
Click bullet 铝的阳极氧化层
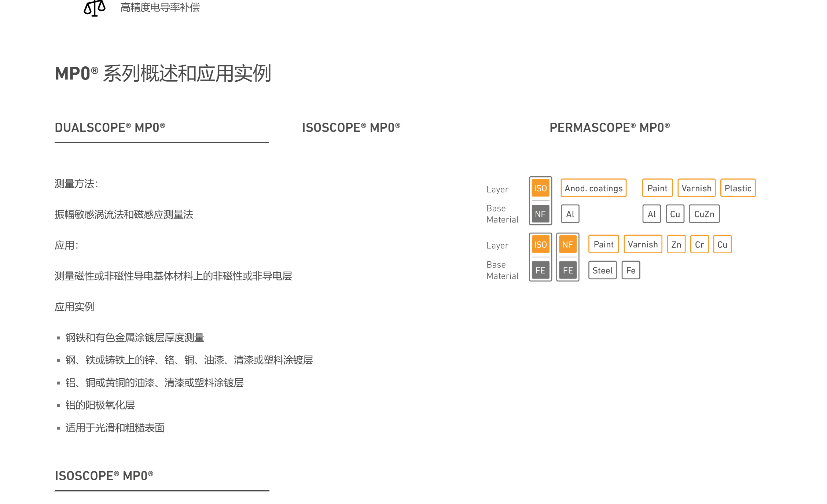tap(100, 405)
